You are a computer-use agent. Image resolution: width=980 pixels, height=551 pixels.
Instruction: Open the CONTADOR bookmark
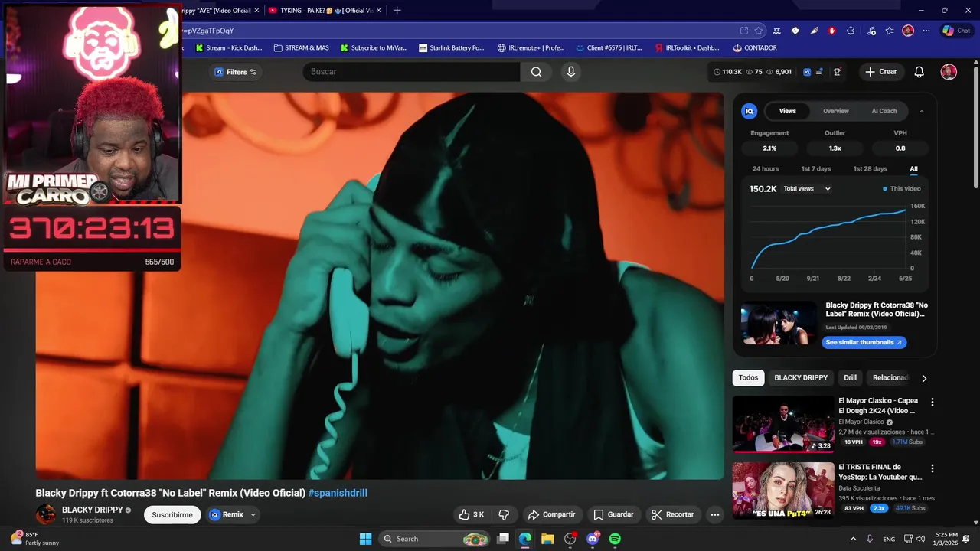pyautogui.click(x=754, y=47)
